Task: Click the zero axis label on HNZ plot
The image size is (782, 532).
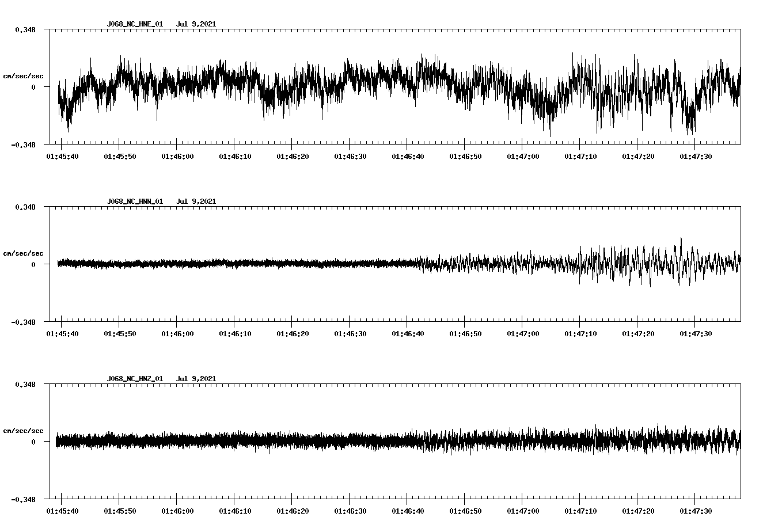Action: pyautogui.click(x=33, y=442)
